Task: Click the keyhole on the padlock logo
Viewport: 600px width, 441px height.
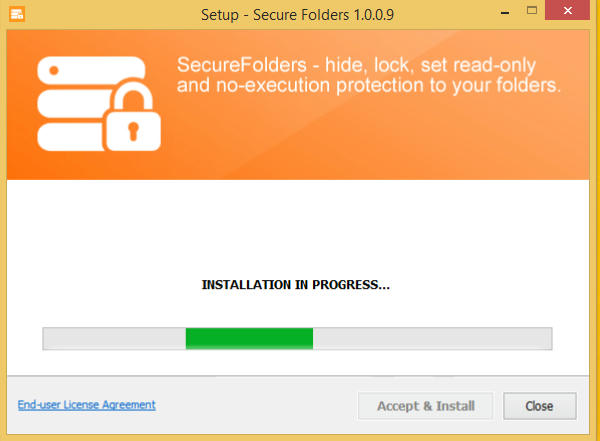Action: 133,131
